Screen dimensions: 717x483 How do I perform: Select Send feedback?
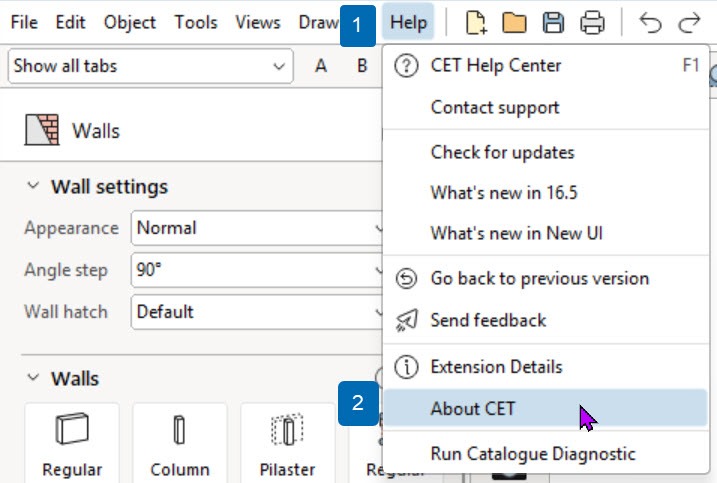tap(546, 320)
